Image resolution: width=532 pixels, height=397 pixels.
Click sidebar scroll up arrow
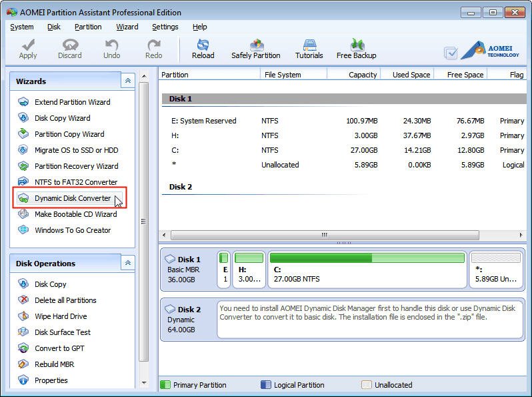click(x=144, y=76)
